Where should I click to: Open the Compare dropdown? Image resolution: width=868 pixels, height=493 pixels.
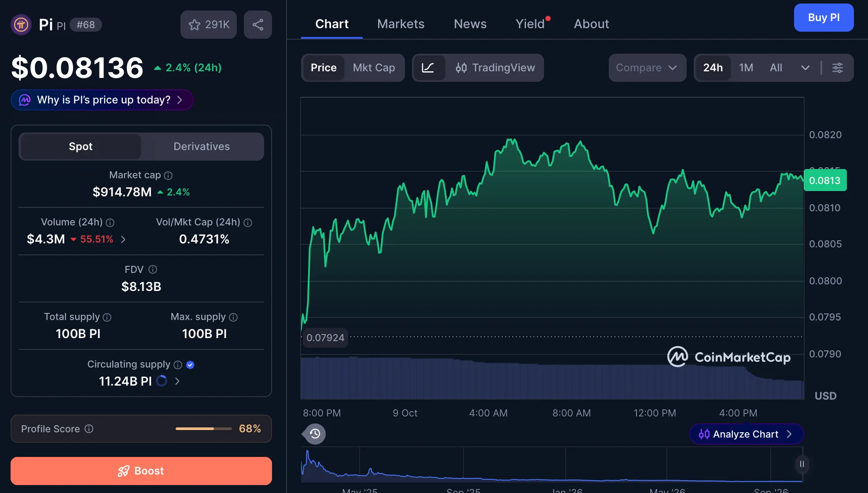pos(647,68)
